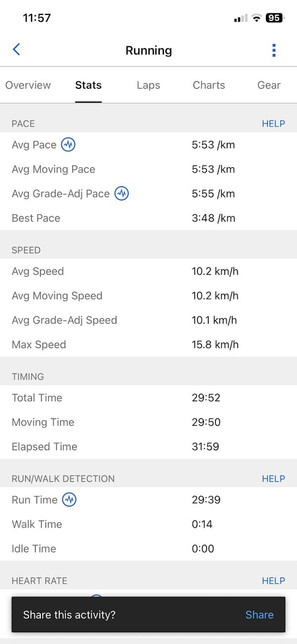Open the Laps tab

click(x=148, y=85)
